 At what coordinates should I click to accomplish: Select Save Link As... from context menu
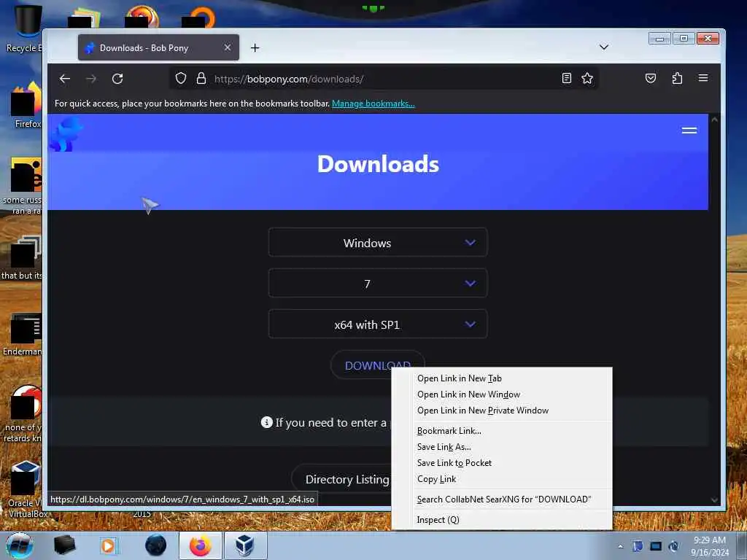(502, 447)
